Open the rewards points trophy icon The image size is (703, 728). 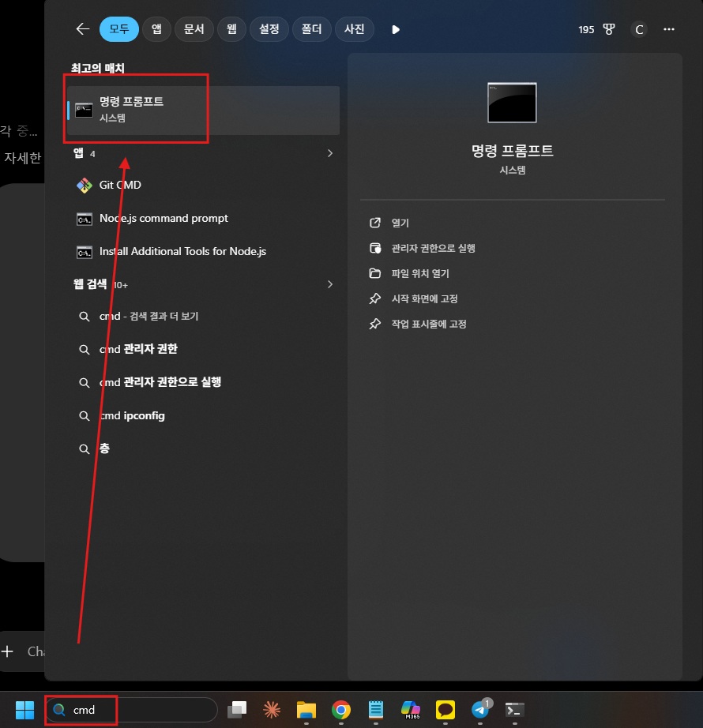pyautogui.click(x=609, y=29)
